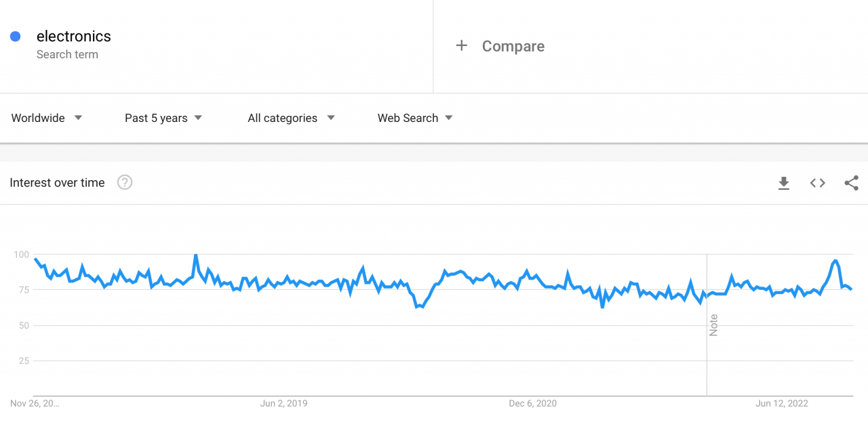Open the Worldwide region dropdown

(38, 118)
